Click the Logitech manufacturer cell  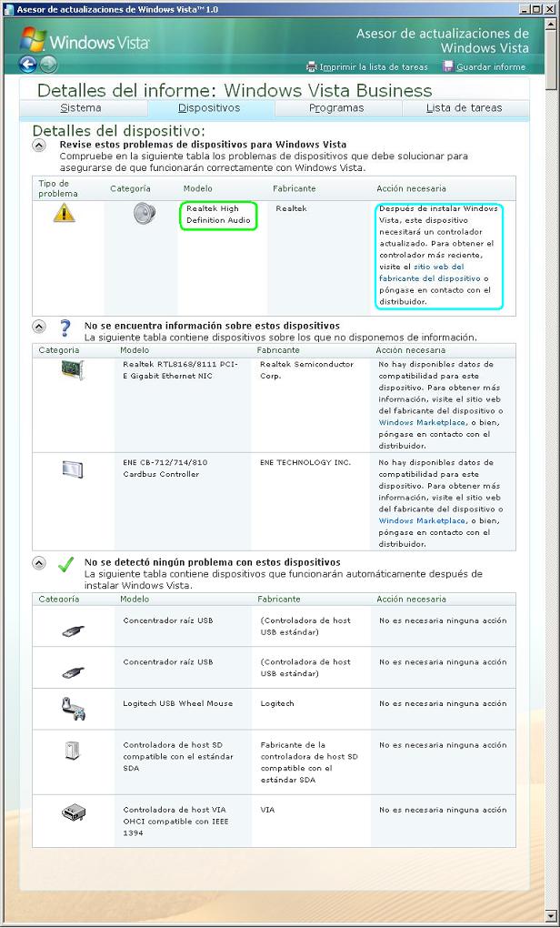(276, 703)
